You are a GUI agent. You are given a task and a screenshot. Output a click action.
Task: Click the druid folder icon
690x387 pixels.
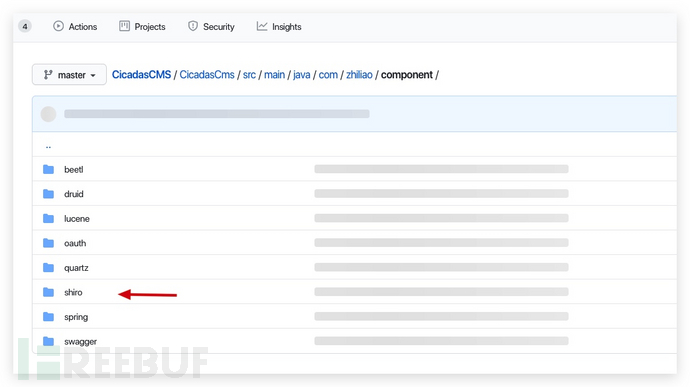tap(48, 194)
